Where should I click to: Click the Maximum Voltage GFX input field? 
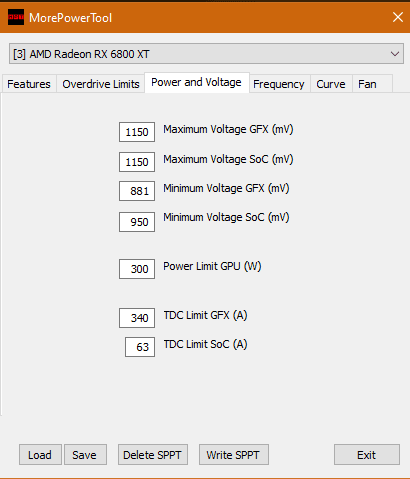pyautogui.click(x=137, y=132)
